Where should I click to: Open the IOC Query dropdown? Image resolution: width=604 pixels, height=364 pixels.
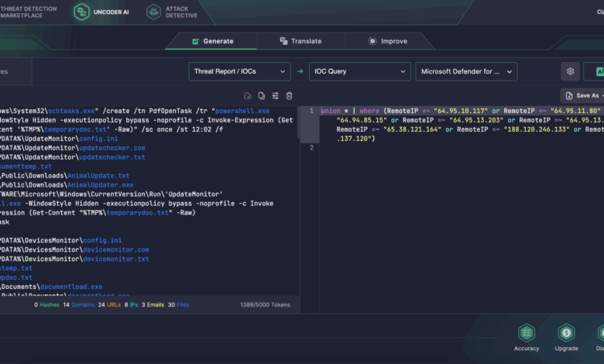pos(360,72)
